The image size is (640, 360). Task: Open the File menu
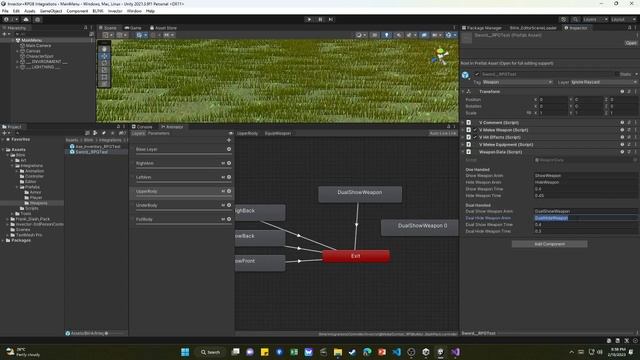tap(5, 11)
